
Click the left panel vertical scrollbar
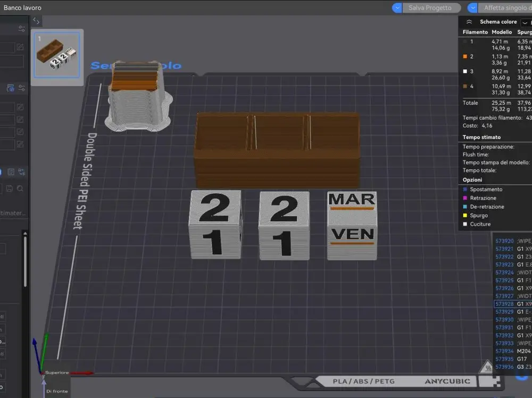pos(25,262)
